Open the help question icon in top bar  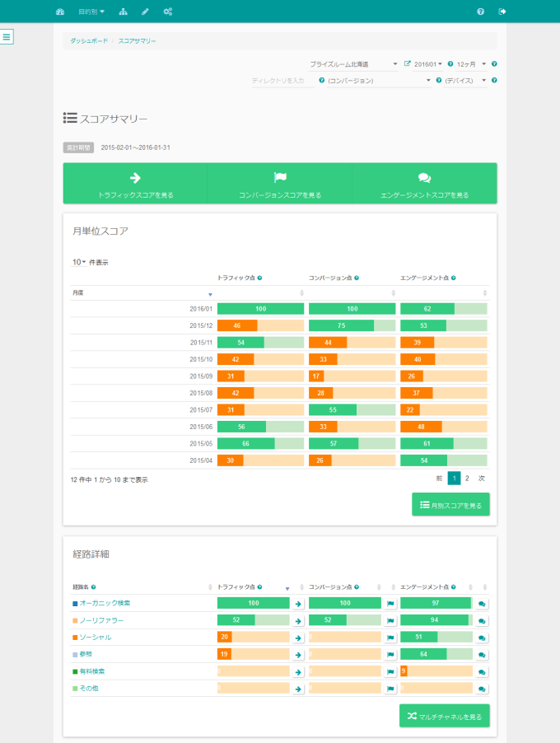(x=480, y=12)
